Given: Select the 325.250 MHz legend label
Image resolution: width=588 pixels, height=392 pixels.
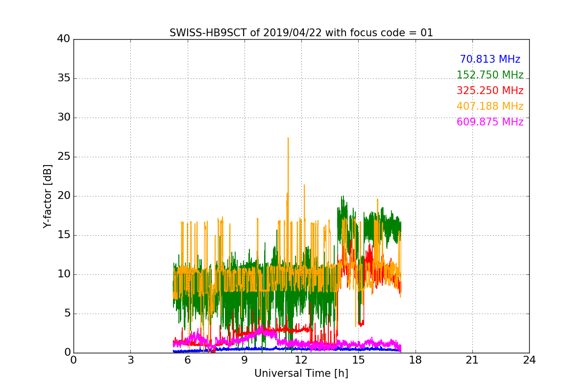Looking at the screenshot, I should click(490, 91).
